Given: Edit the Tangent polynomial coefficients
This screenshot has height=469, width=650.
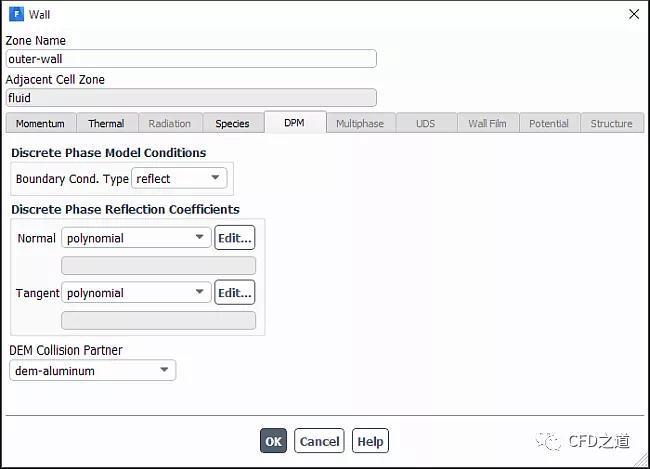Looking at the screenshot, I should pos(234,293).
